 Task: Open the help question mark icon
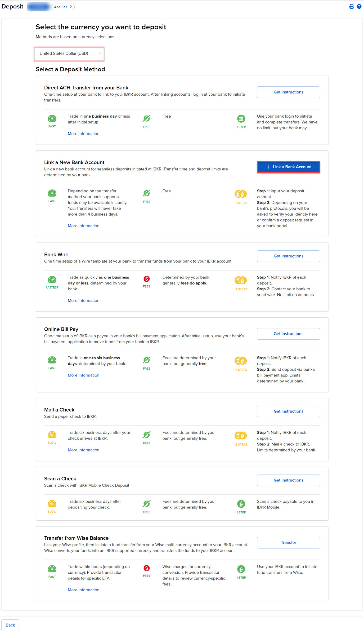click(x=359, y=7)
